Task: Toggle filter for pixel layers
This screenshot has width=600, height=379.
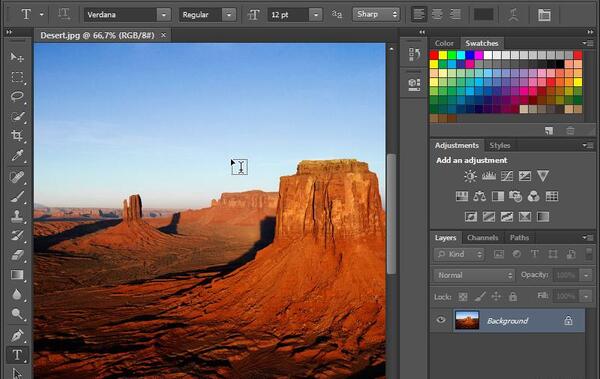Action: point(499,254)
